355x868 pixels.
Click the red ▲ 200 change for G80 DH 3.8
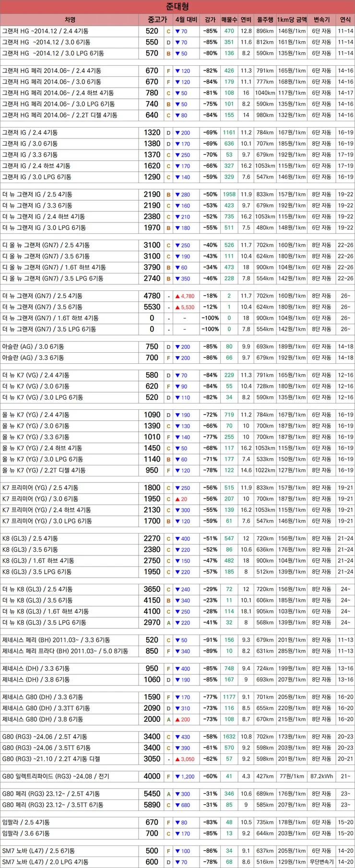183,719
